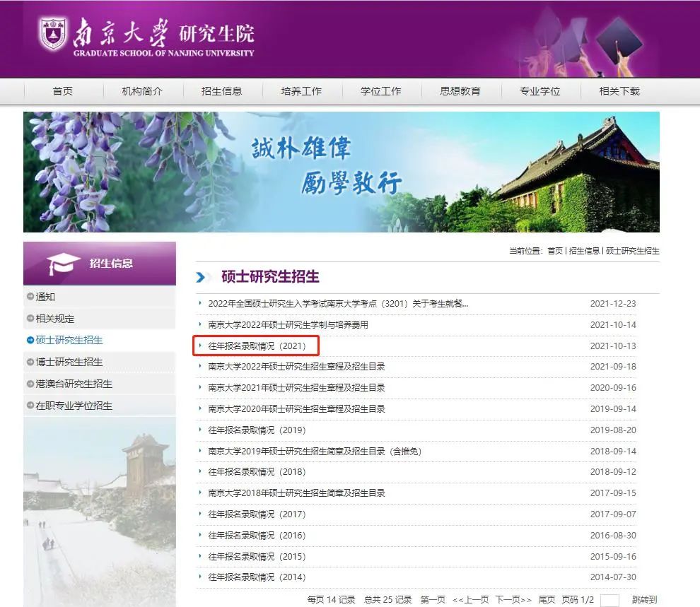
Task: Click the blue bullet beside 硕士研究生招生 sidebar entry
Action: pos(30,341)
